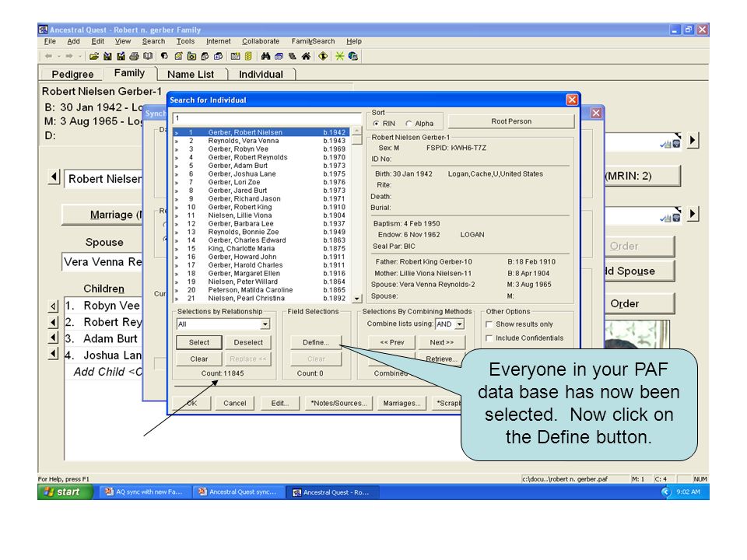Click the head silhouette individual icon
Image resolution: width=747 pixels, height=560 pixels.
pyautogui.click(x=164, y=56)
